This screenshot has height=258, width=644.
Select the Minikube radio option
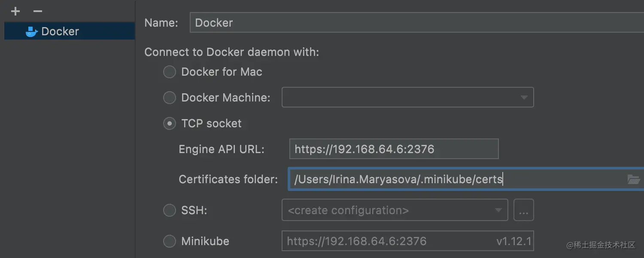[x=170, y=241]
